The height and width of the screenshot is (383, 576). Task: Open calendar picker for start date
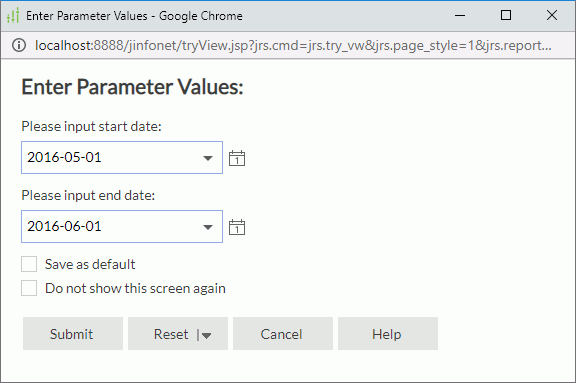click(237, 158)
